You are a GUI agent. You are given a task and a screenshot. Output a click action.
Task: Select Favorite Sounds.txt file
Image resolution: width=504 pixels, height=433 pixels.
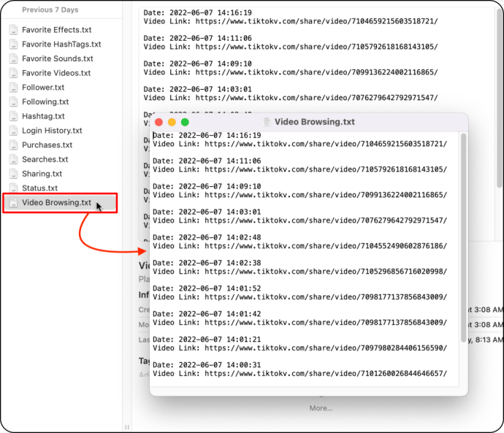click(x=58, y=59)
